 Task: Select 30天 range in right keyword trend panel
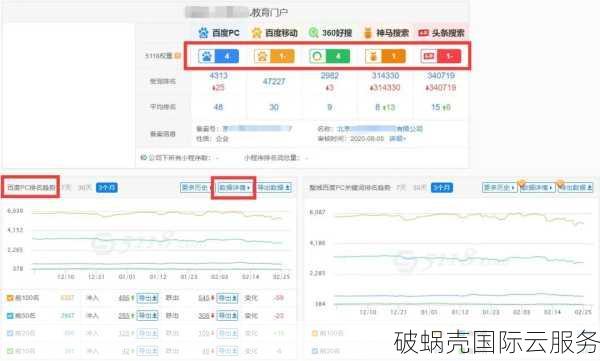(419, 188)
